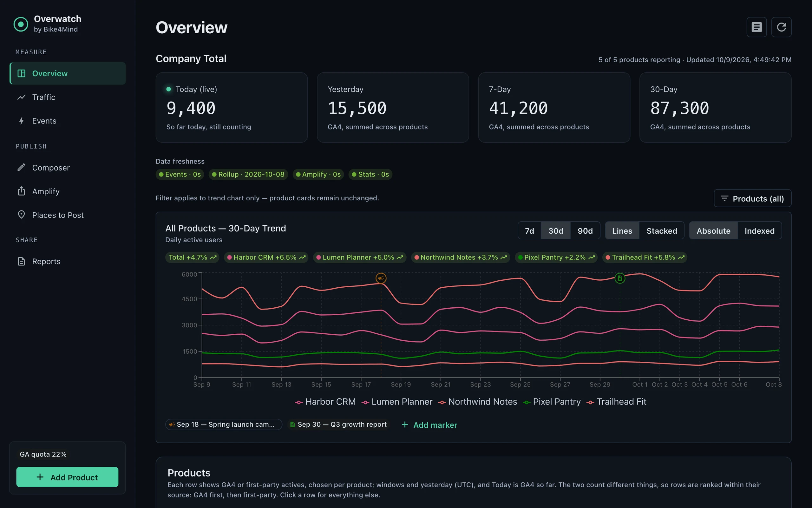Click the document marker on the chart
The height and width of the screenshot is (508, 812).
coord(620,278)
